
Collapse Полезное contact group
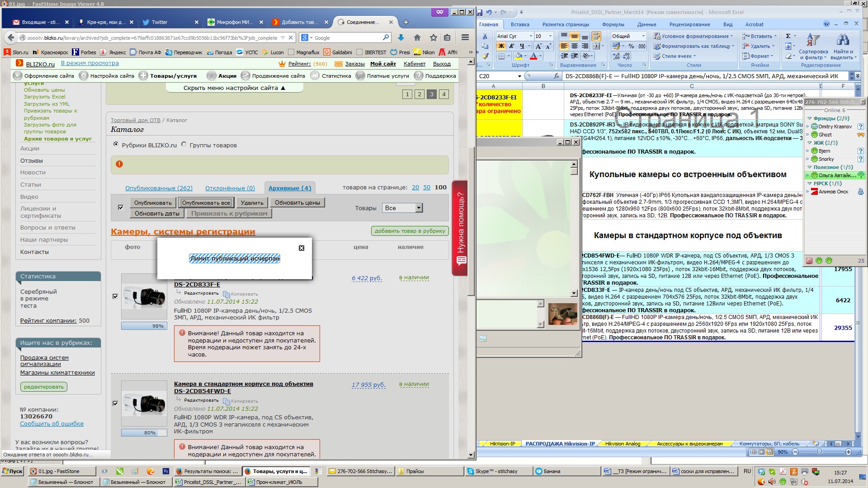coord(810,167)
